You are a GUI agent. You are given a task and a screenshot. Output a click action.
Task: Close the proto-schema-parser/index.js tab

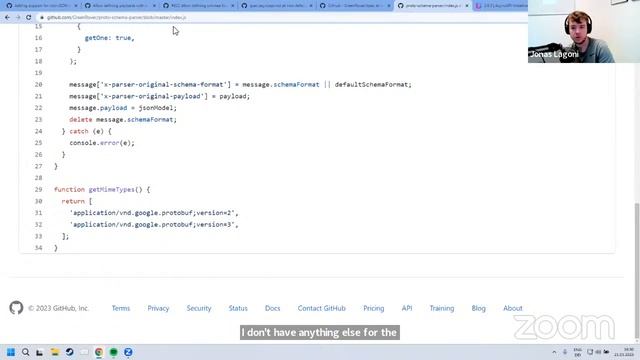click(x=467, y=6)
